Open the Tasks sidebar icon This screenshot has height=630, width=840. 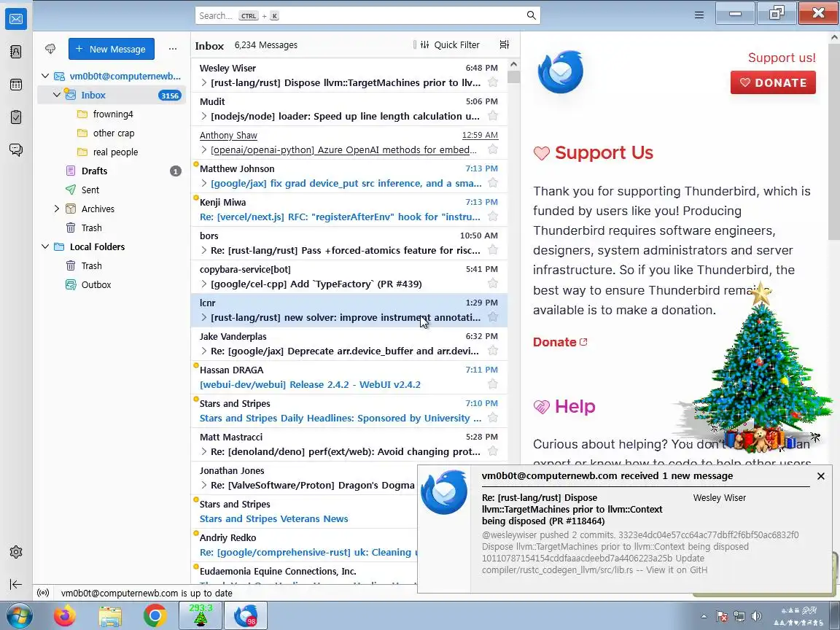[16, 117]
